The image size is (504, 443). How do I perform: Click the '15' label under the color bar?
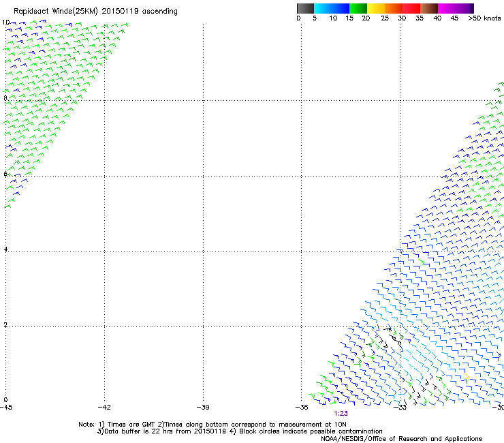349,18
